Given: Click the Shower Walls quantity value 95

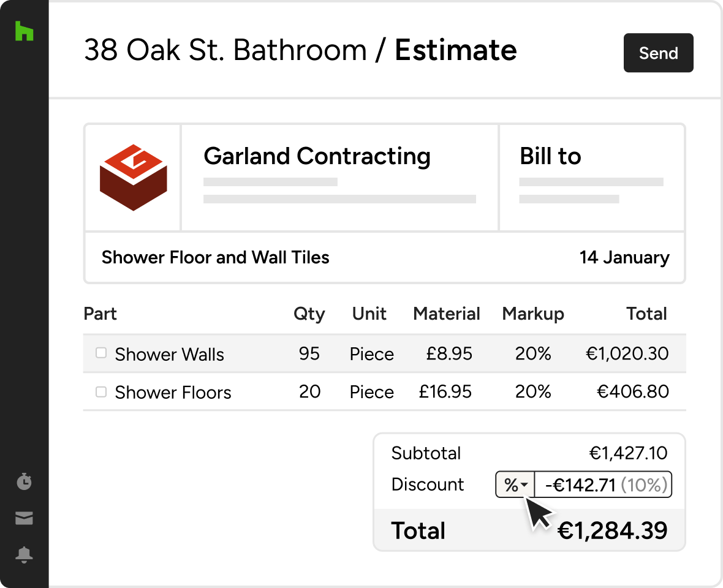Looking at the screenshot, I should point(309,354).
